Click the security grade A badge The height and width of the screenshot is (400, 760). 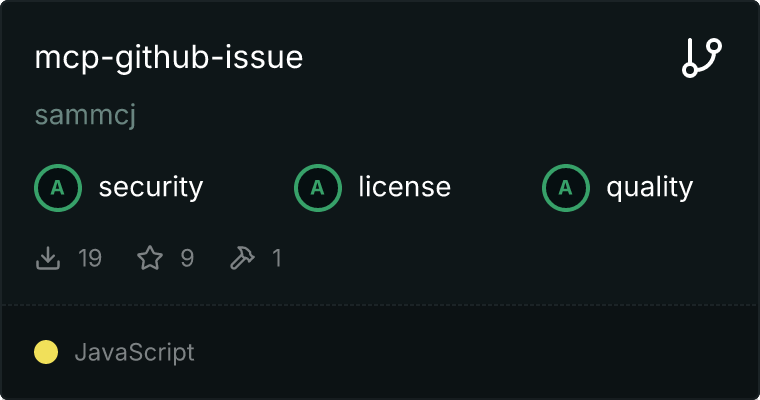coord(58,188)
